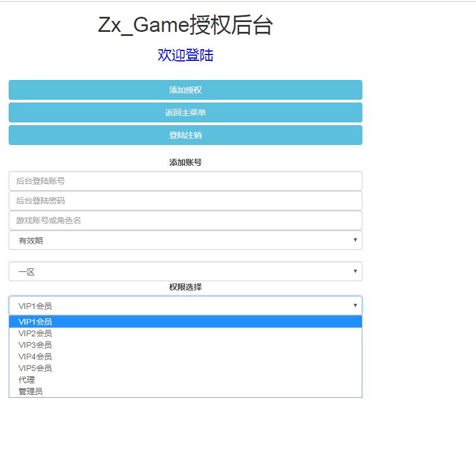This screenshot has width=476, height=454.
Task: Collapse the VIP1会员 permission combo box
Action: click(186, 306)
